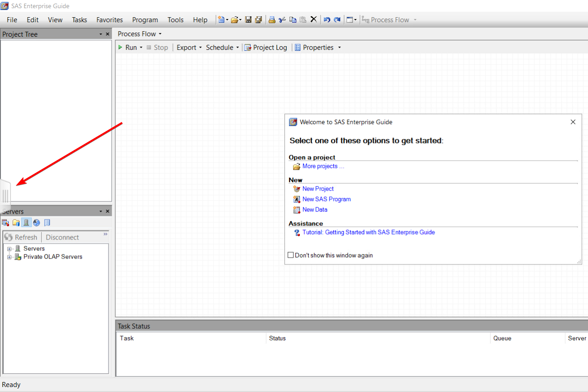Open the File menu
Image resolution: width=588 pixels, height=392 pixels.
click(x=12, y=20)
